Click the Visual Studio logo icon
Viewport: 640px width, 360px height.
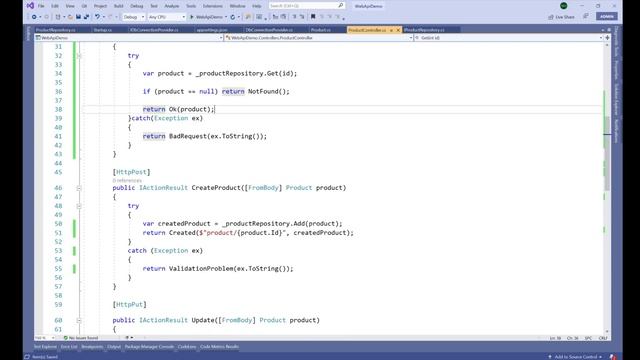(x=30, y=6)
